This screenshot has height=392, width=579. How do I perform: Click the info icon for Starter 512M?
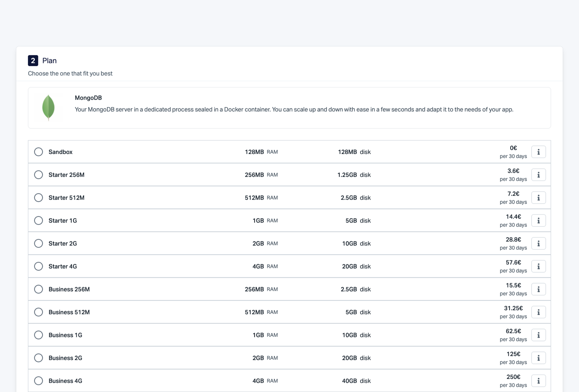tap(538, 198)
